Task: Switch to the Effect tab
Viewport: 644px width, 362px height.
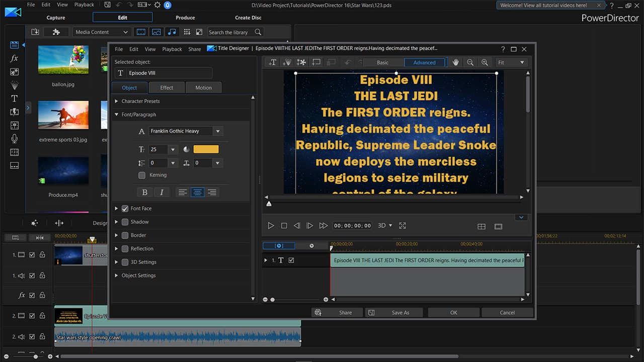Action: click(x=167, y=87)
